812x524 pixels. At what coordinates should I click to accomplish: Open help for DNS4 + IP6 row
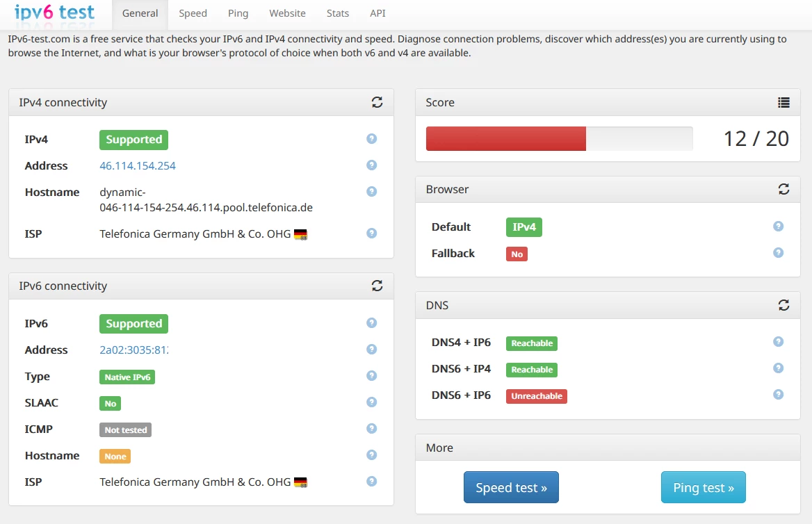[778, 342]
